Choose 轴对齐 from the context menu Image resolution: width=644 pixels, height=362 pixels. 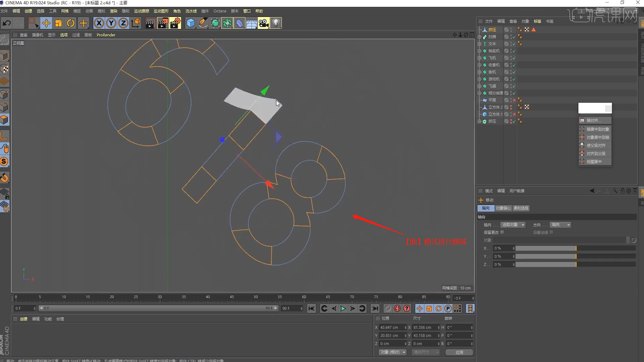pos(595,120)
